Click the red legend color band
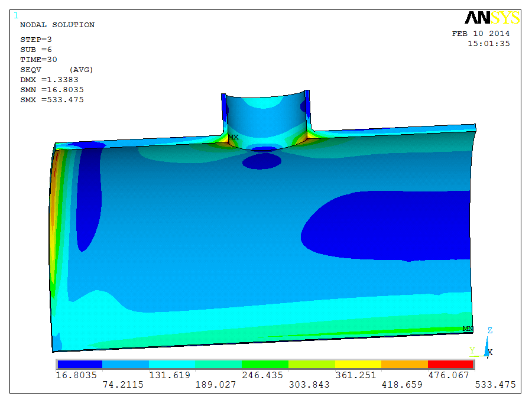Image resolution: width=532 pixels, height=403 pixels. coord(450,364)
